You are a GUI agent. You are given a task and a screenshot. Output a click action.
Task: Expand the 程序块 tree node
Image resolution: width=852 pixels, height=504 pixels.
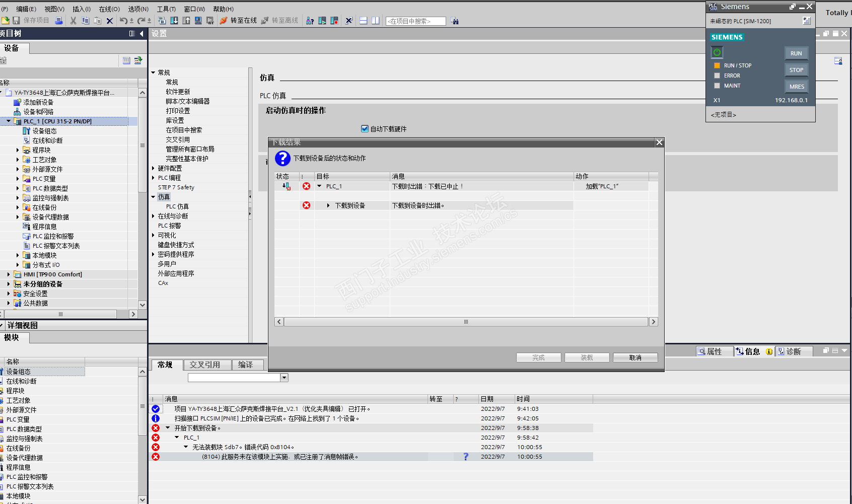click(18, 150)
